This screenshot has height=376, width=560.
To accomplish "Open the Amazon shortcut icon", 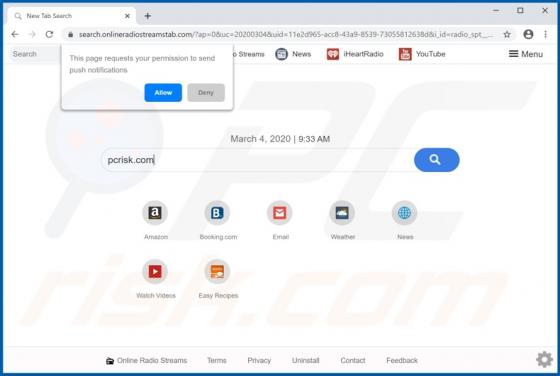I will [x=155, y=213].
